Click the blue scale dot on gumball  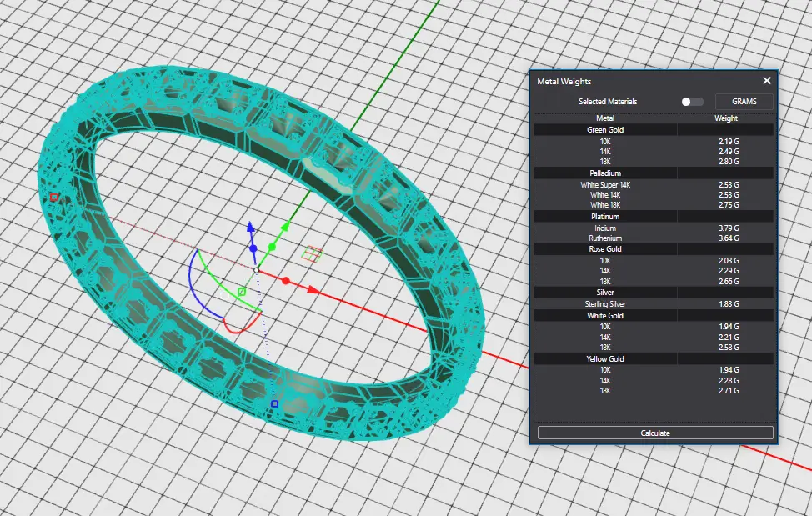(253, 248)
